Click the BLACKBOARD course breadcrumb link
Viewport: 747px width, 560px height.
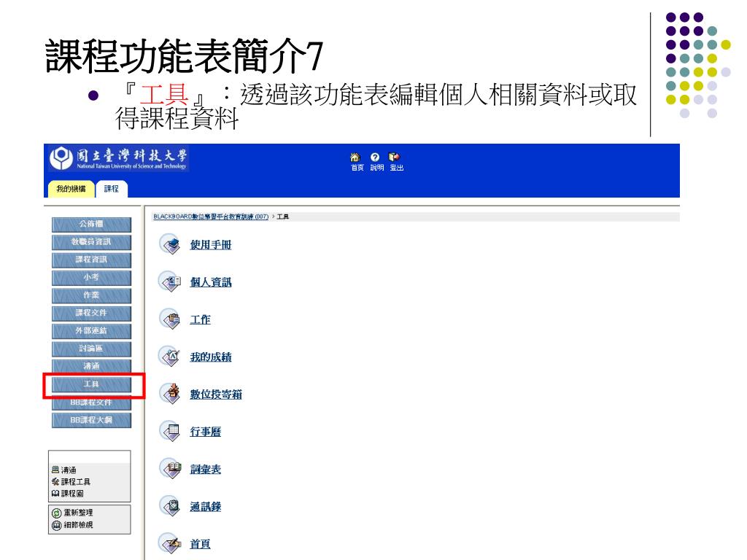(x=211, y=217)
